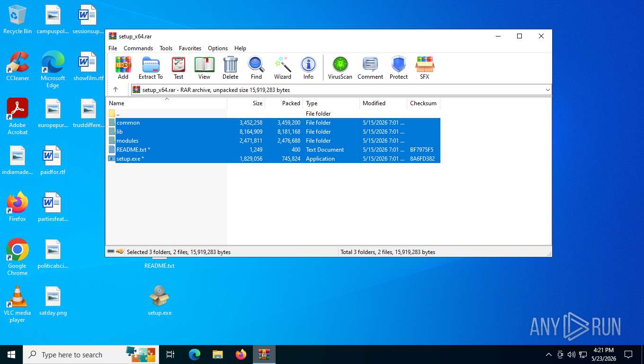Open the Commands menu
The height and width of the screenshot is (364, 644).
point(138,48)
